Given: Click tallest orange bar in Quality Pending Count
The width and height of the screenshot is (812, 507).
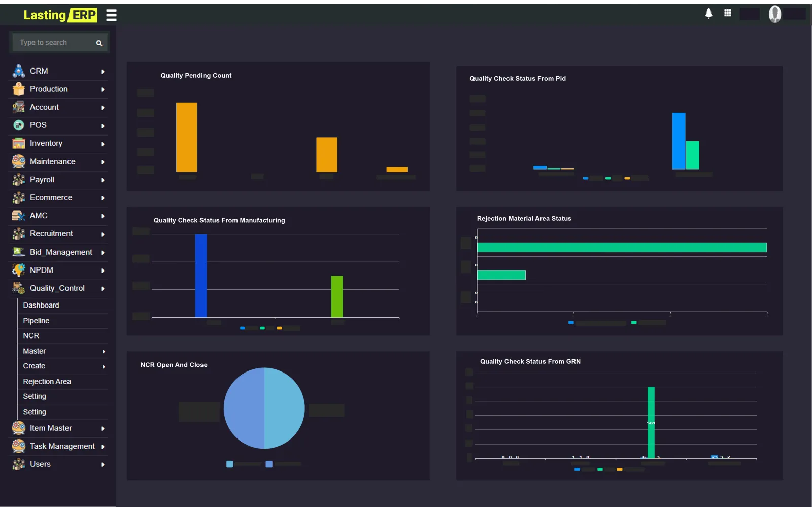Looking at the screenshot, I should click(x=187, y=137).
